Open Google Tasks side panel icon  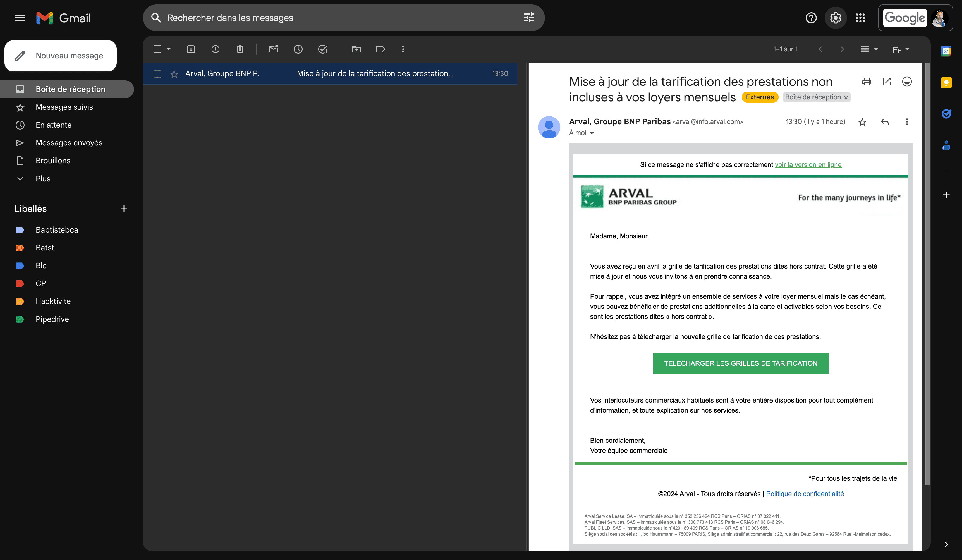pos(946,113)
